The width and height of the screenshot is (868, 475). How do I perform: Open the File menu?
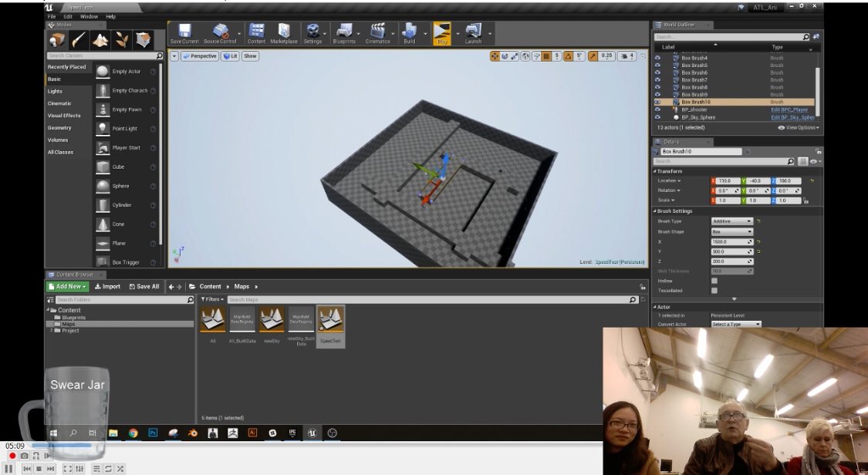pyautogui.click(x=52, y=17)
